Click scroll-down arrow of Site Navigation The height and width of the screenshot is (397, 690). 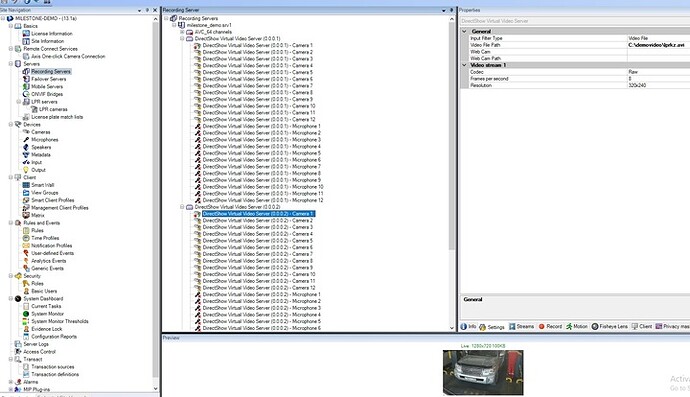point(155,389)
